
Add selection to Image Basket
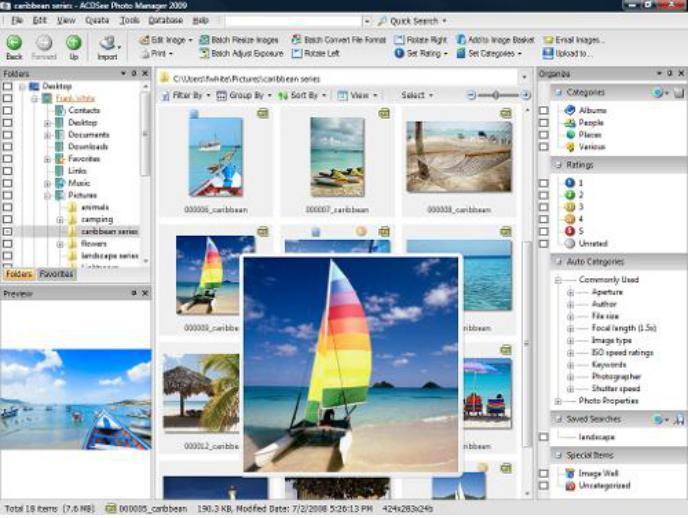[x=495, y=40]
